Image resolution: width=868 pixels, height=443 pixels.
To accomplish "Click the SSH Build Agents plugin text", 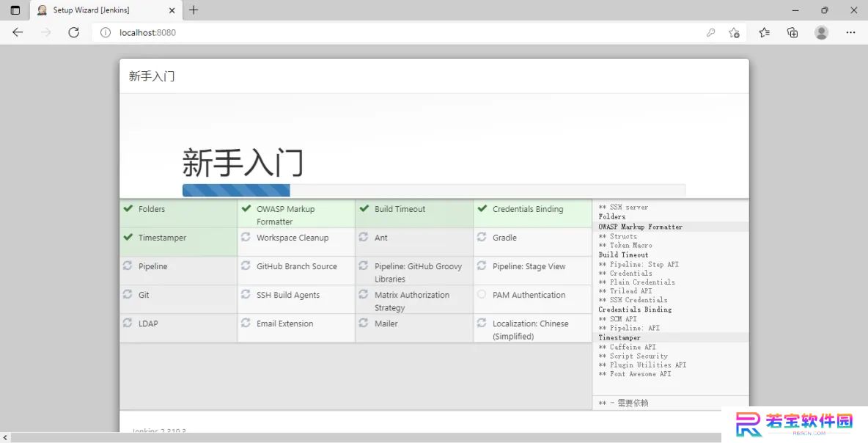I will point(288,295).
